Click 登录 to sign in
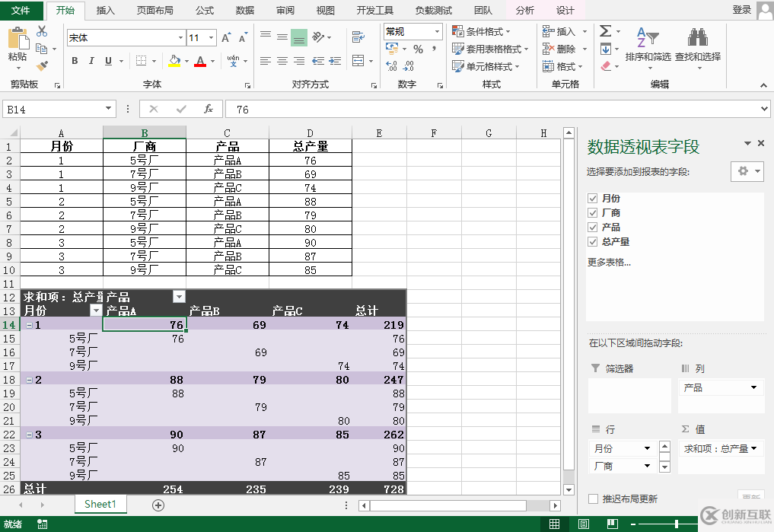This screenshot has height=532, width=774. [x=742, y=9]
